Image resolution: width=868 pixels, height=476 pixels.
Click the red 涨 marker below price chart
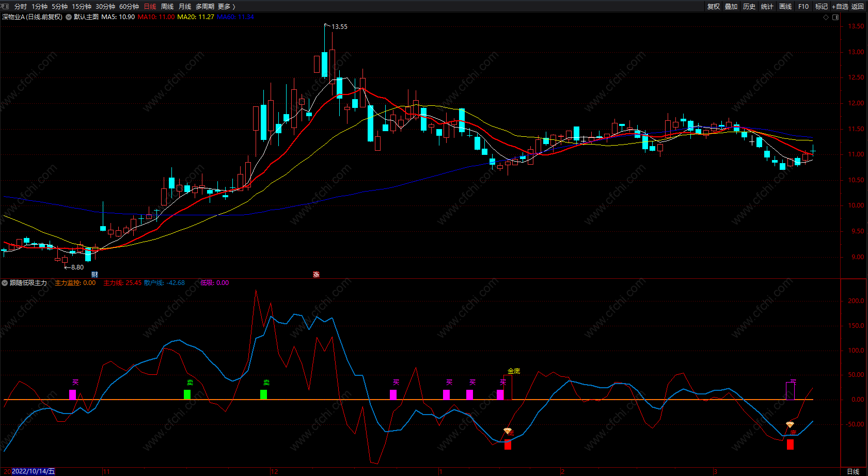pyautogui.click(x=316, y=275)
